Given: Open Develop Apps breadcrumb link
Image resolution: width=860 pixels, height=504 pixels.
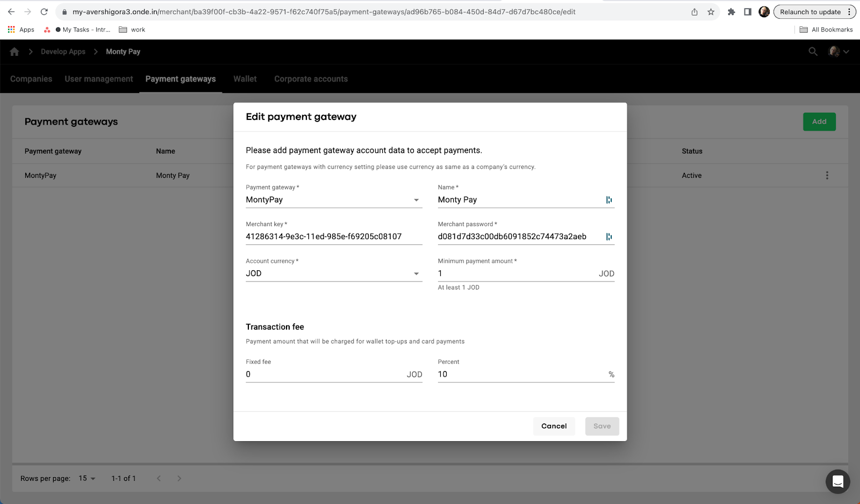Looking at the screenshot, I should coord(63,52).
